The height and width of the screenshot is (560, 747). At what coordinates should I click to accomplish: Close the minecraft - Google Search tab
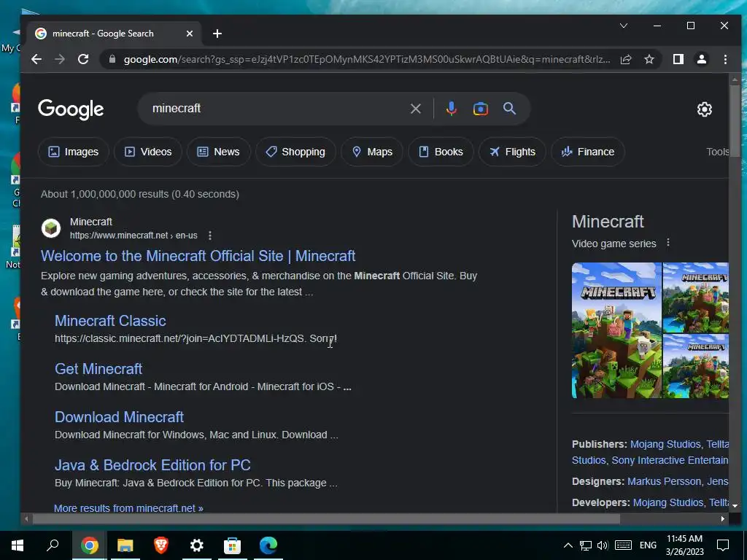pyautogui.click(x=190, y=34)
